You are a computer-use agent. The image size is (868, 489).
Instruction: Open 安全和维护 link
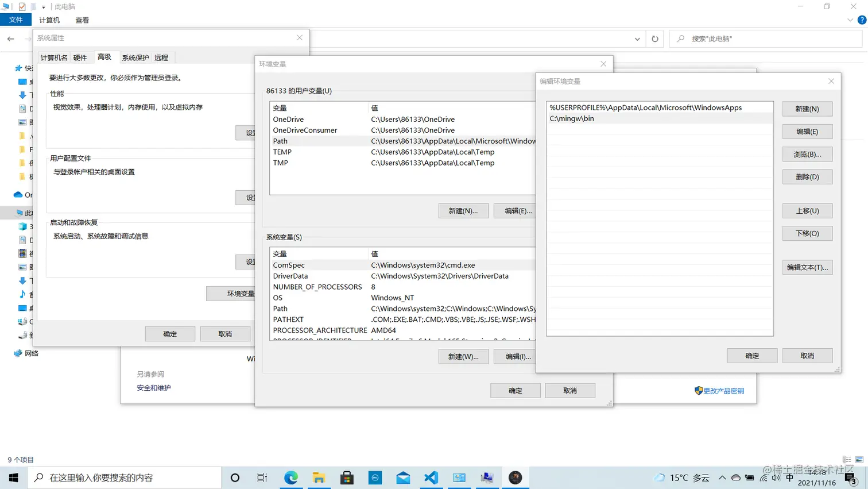click(154, 388)
